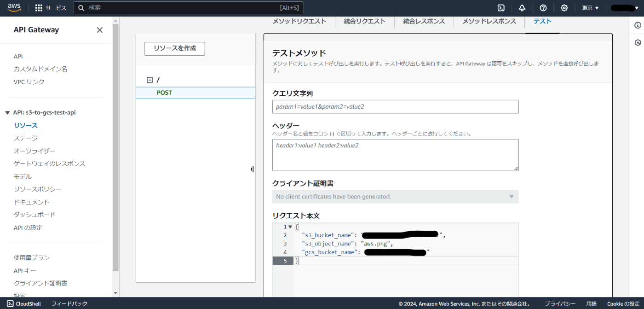Click the CloudShell icon in footer

pyautogui.click(x=10, y=303)
